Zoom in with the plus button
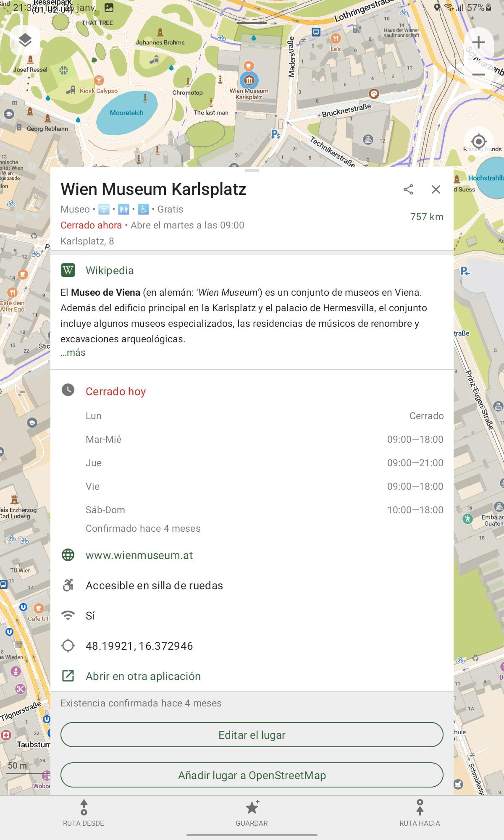The width and height of the screenshot is (504, 840). (478, 42)
